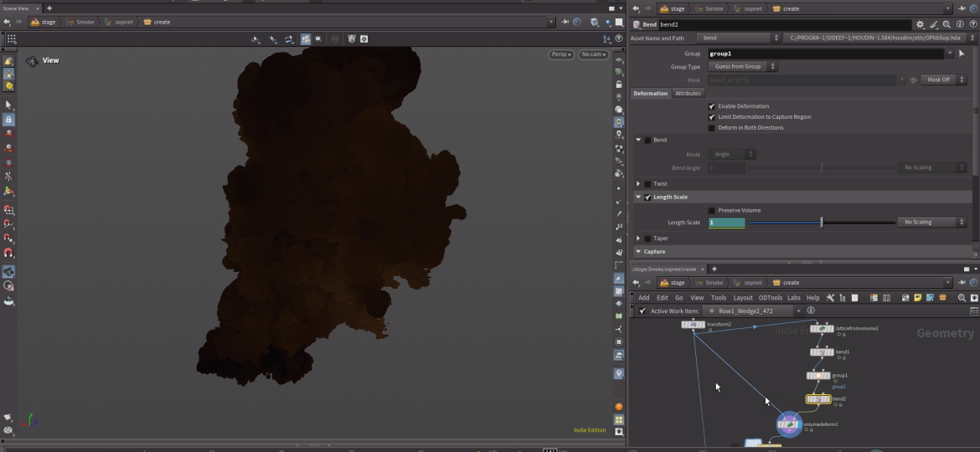Screen dimensions: 980x452
Task: Expand the Twist section
Action: (x=638, y=184)
